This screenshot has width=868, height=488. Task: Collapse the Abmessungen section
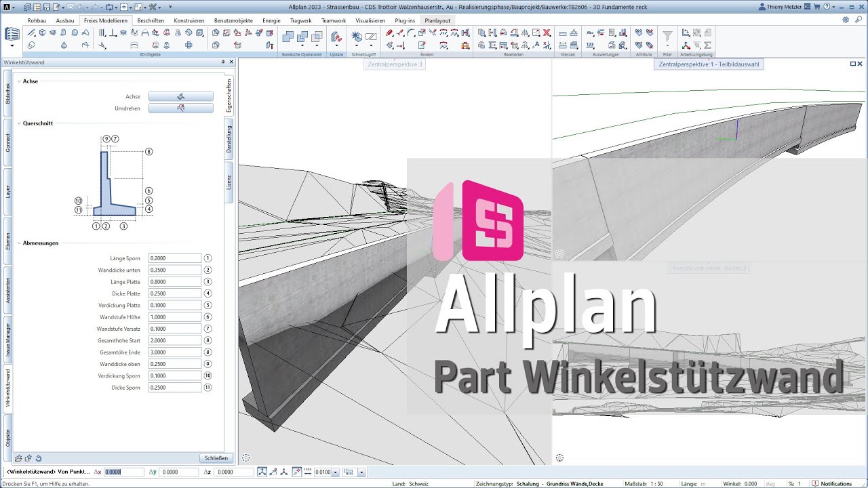click(19, 243)
